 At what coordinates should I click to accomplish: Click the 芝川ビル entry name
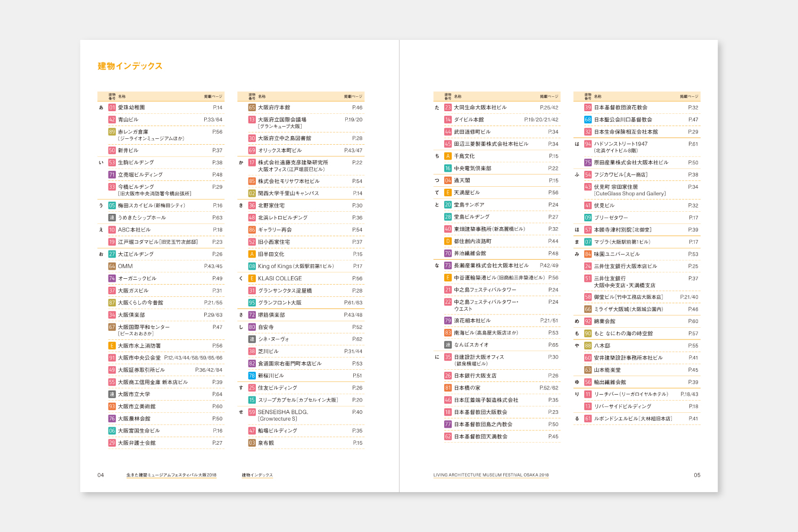(x=268, y=352)
